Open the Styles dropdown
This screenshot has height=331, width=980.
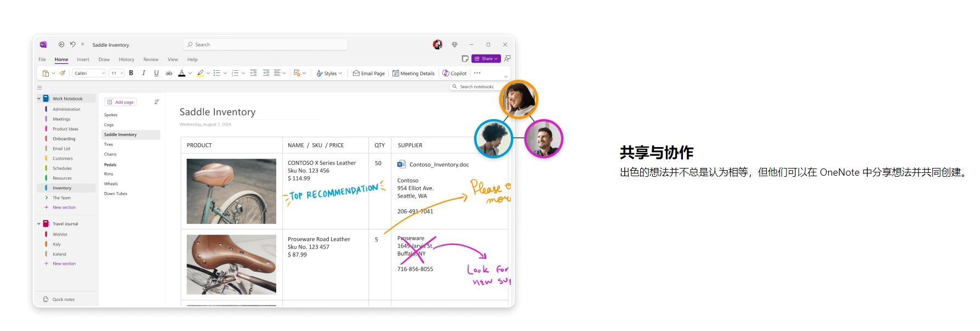(x=329, y=73)
